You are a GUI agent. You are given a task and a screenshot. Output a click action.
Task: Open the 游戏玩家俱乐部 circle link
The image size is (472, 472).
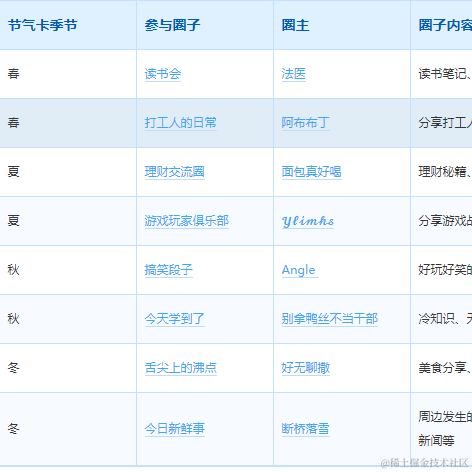187,221
